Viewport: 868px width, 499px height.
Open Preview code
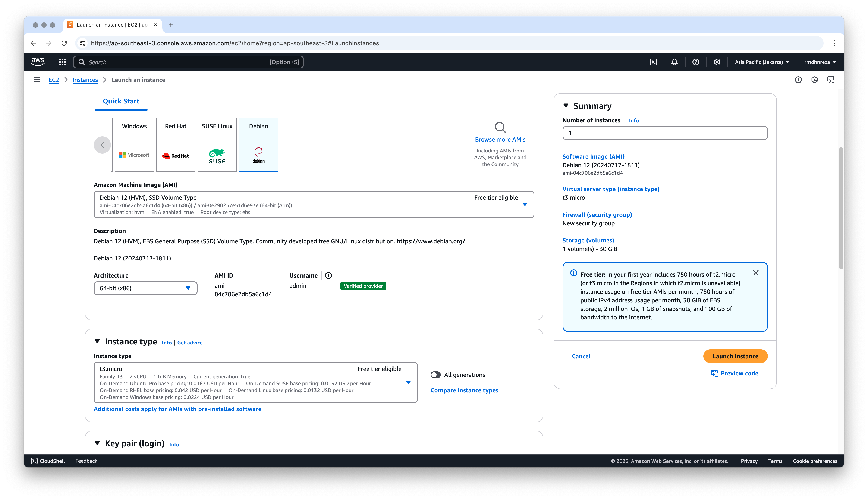(734, 373)
